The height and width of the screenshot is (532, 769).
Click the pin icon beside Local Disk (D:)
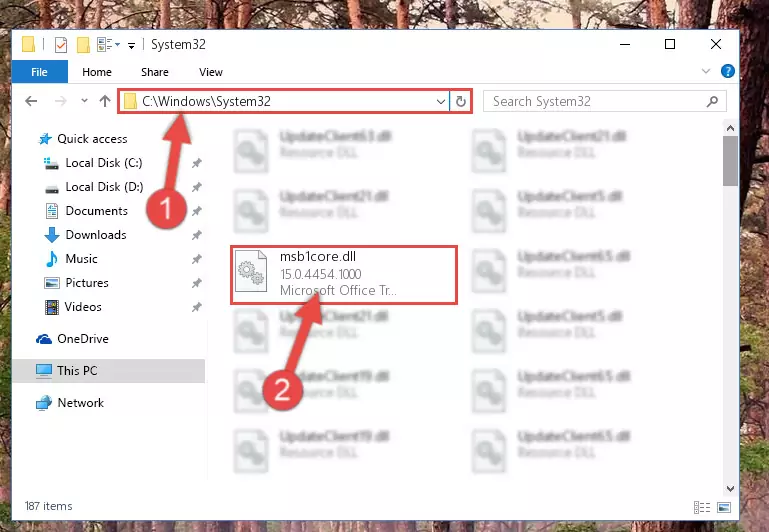[197, 187]
